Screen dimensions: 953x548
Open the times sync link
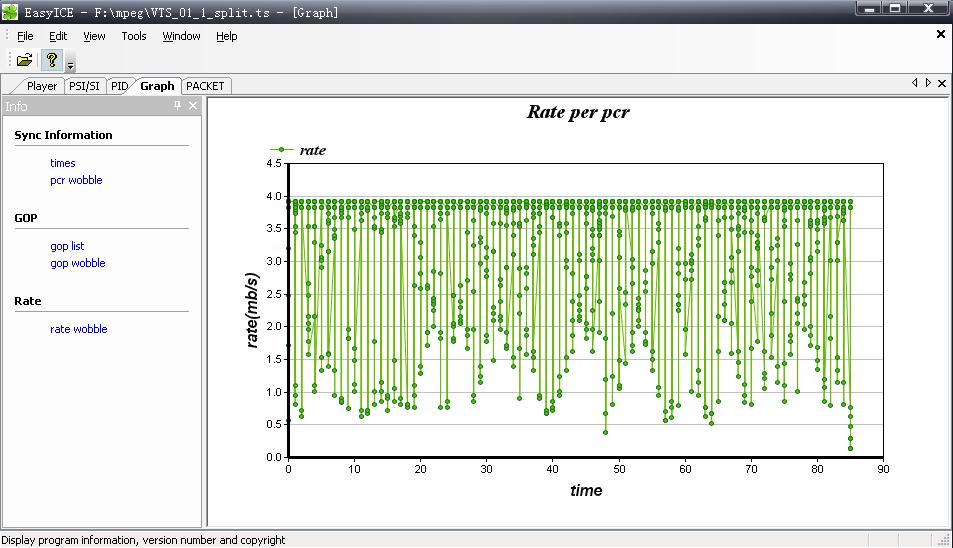pyautogui.click(x=63, y=163)
